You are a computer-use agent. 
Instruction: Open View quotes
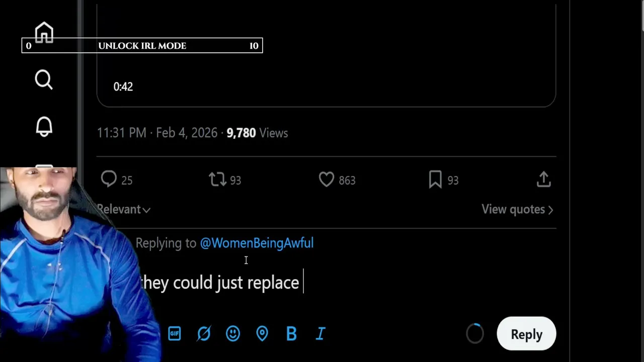pyautogui.click(x=517, y=209)
